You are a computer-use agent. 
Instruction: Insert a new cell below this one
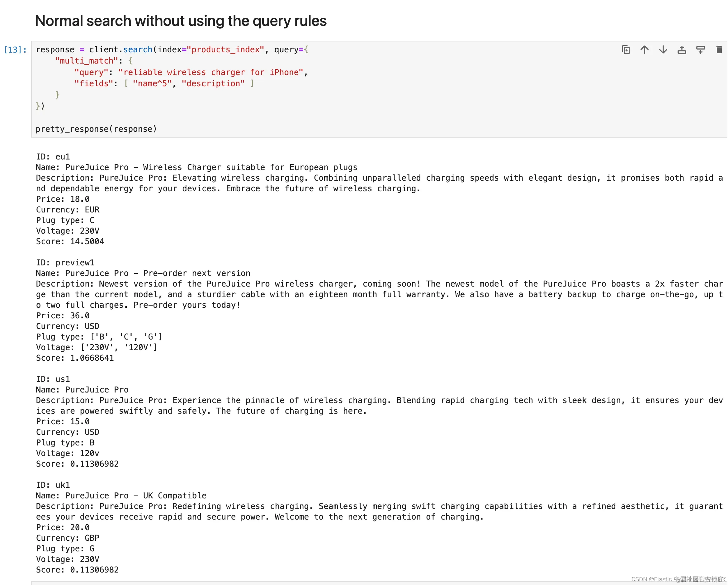[x=700, y=50]
